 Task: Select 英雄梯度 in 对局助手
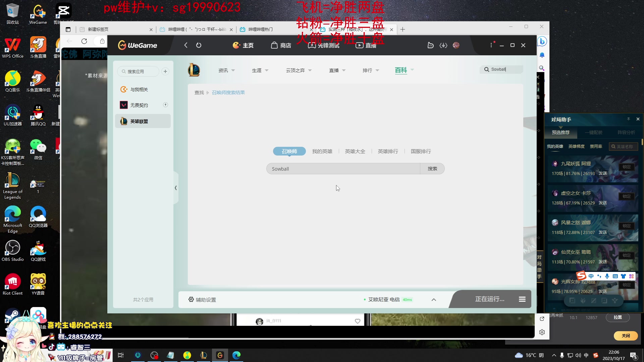(576, 146)
